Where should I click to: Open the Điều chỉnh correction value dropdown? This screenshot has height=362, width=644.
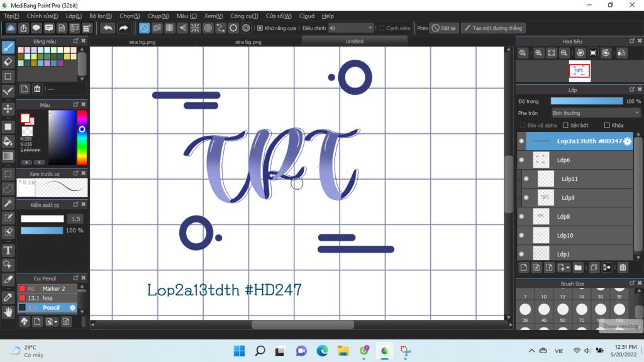[x=351, y=28]
